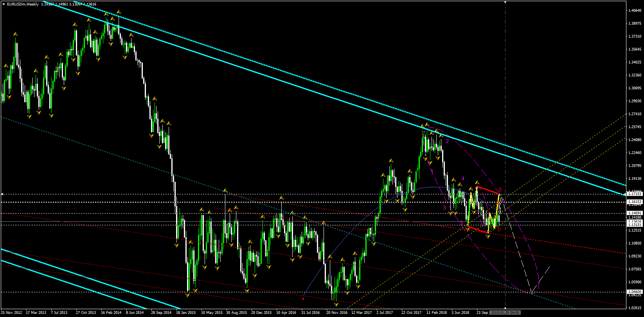Open the chart menu triangle beside EURUSDm,Weekly
Screen dimensions: 644x317
4,4
